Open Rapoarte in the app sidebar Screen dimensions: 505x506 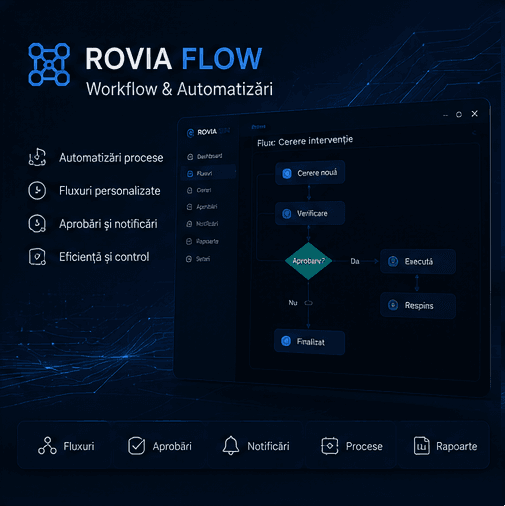(x=202, y=241)
